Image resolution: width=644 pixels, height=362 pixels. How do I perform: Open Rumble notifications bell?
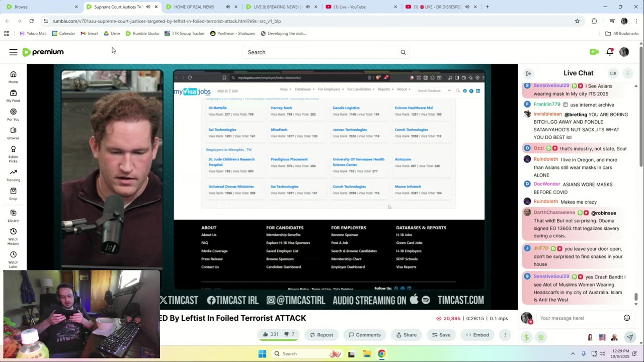(x=609, y=52)
